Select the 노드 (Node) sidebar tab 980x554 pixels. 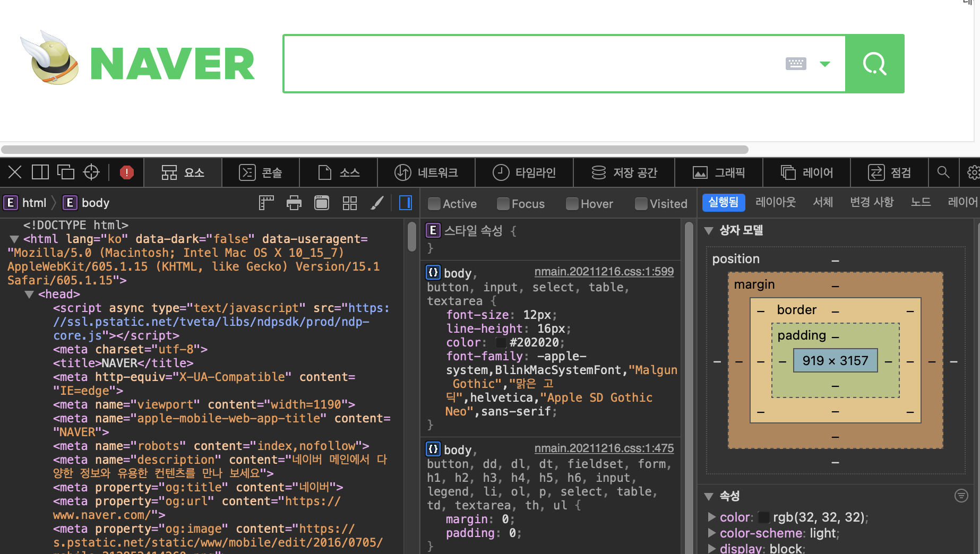pyautogui.click(x=921, y=202)
